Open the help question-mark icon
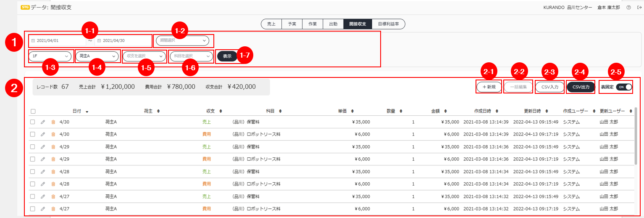This screenshot has height=218, width=644. click(628, 8)
